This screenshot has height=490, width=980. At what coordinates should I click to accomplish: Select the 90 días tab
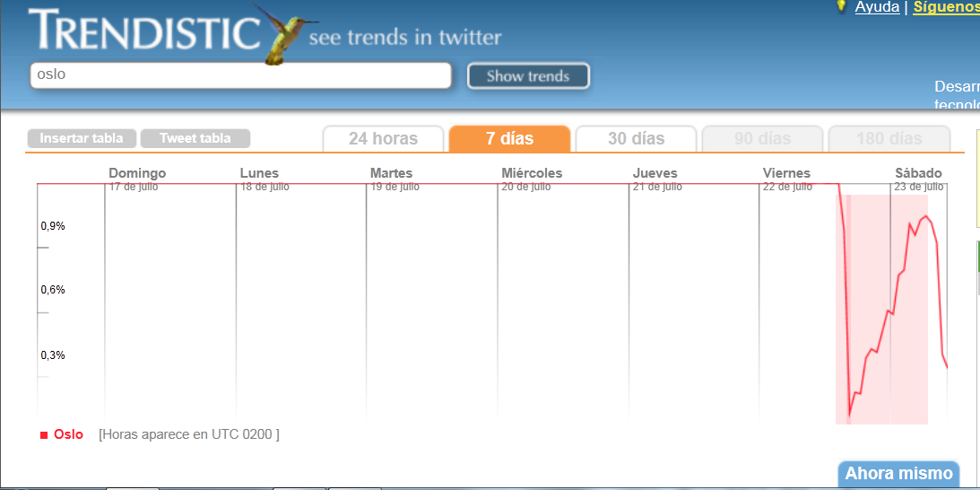pos(762,138)
